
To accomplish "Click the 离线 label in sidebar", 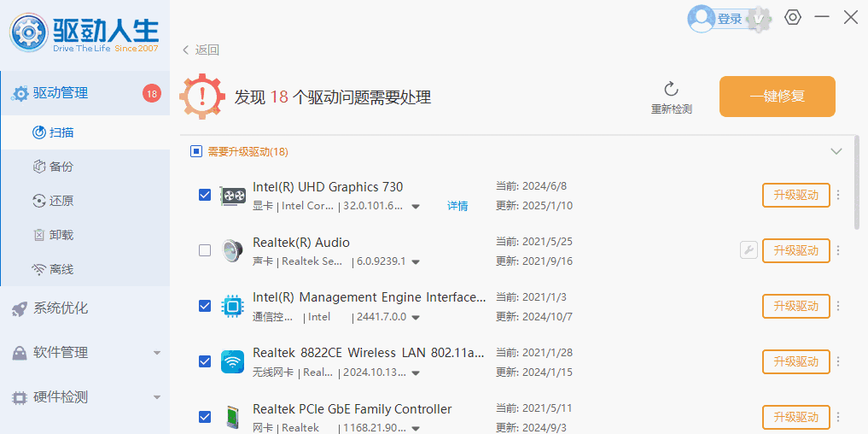I will click(61, 270).
